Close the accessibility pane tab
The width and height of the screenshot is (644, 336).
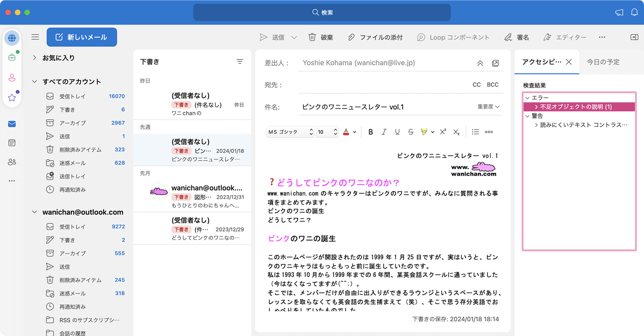(x=569, y=62)
